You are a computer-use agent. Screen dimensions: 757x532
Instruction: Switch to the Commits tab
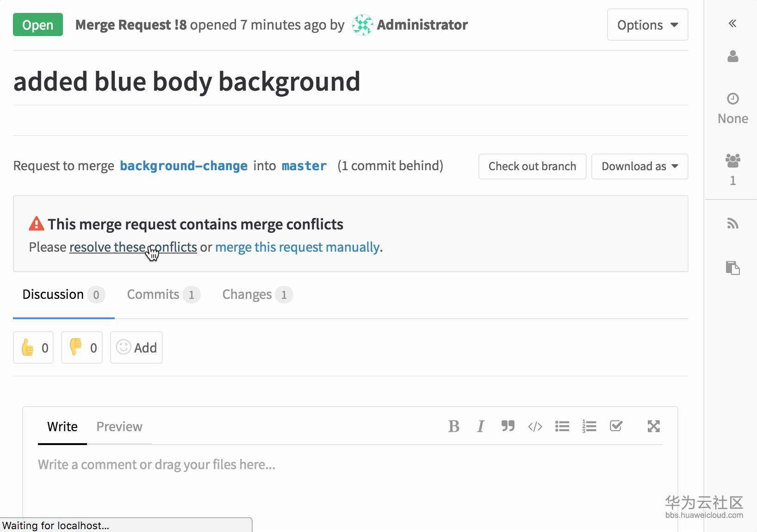163,295
